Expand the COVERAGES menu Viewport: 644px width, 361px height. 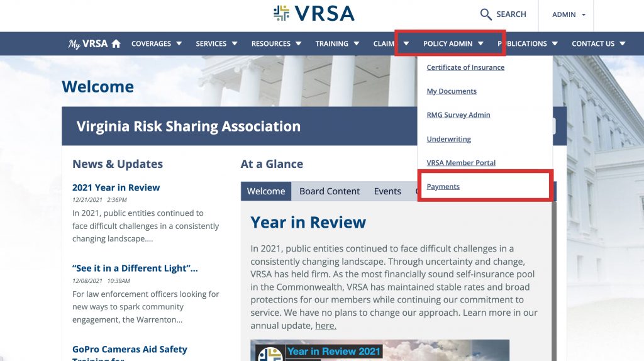coord(157,43)
